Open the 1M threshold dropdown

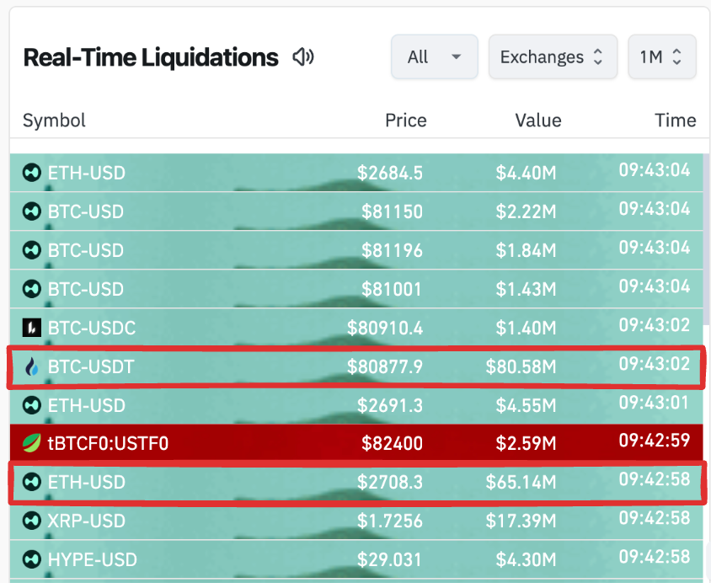click(x=661, y=57)
